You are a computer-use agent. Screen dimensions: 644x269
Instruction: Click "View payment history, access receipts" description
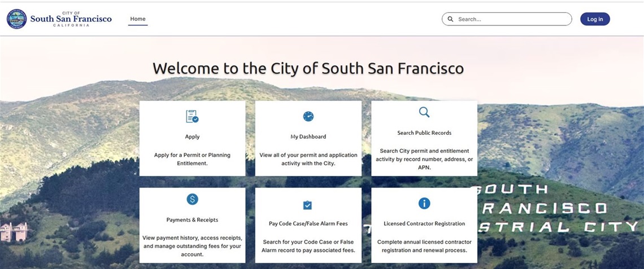coord(192,246)
